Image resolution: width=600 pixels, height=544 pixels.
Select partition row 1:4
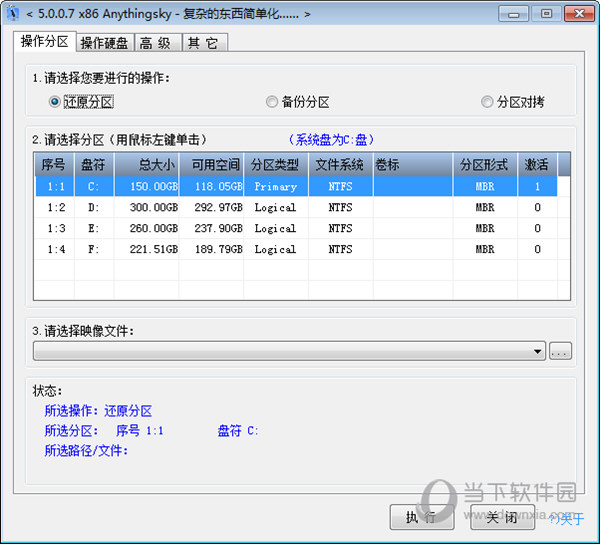296,249
